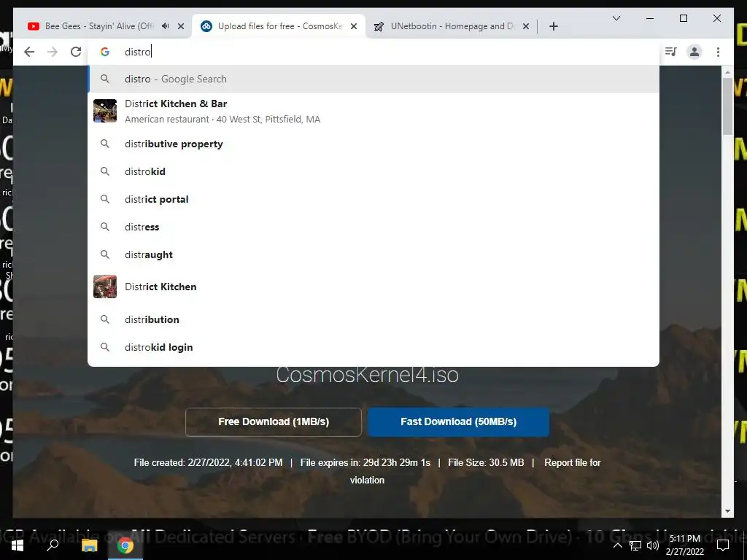Open the tab search chevron

coord(616,18)
